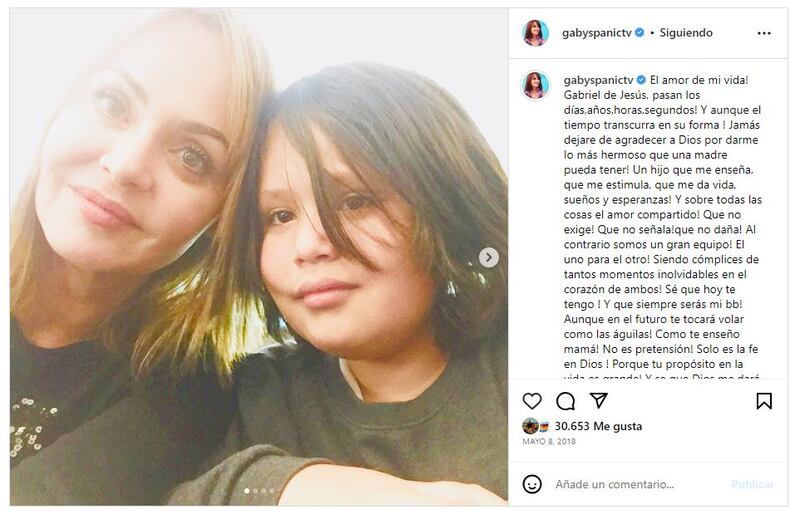Screen dimensions: 800x524
Task: Jump to the last carousel dot
Action: [271, 491]
